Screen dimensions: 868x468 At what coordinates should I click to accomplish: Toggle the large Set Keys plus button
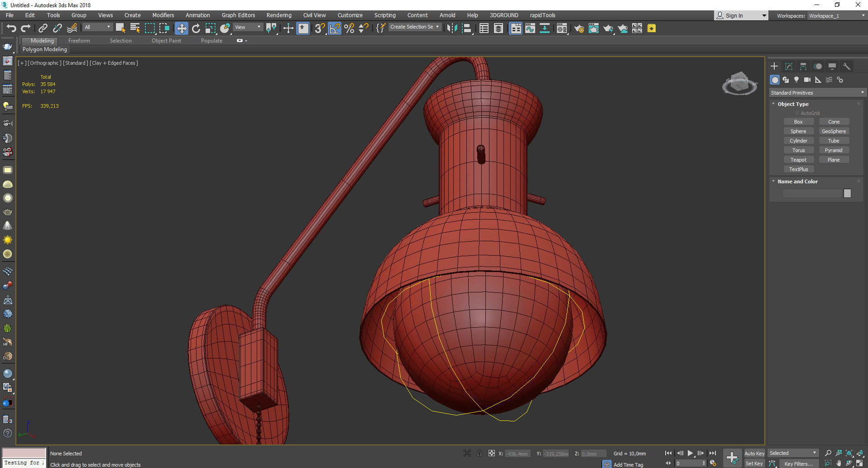pos(732,458)
